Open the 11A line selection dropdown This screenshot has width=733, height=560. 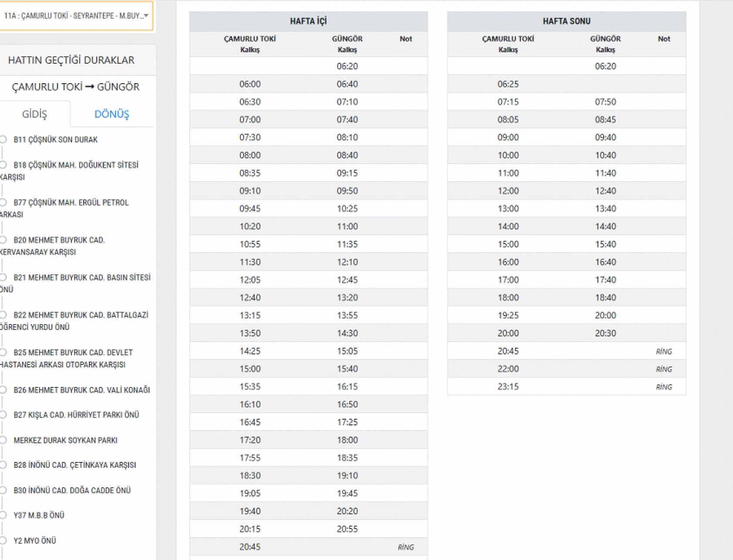[x=76, y=16]
